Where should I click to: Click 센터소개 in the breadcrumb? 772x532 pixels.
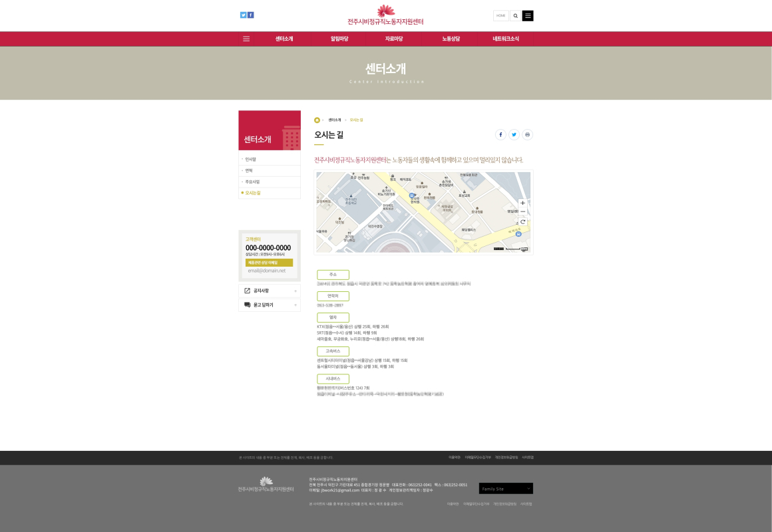pos(335,120)
